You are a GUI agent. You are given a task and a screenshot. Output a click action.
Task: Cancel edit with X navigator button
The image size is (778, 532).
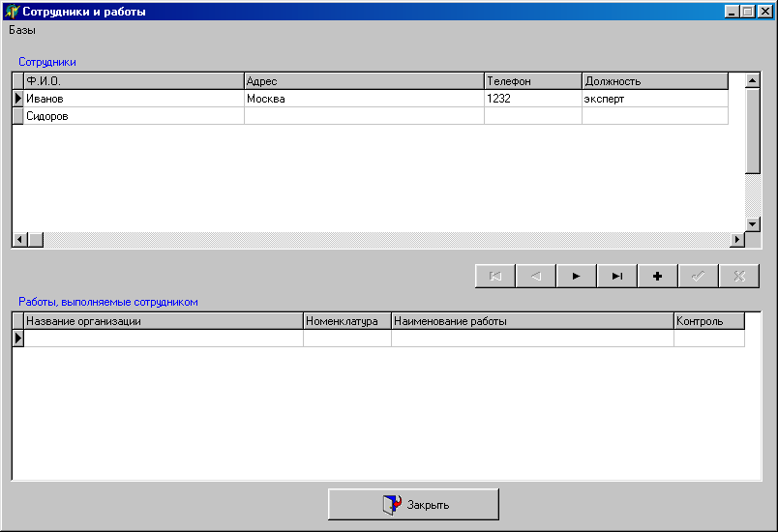[739, 277]
